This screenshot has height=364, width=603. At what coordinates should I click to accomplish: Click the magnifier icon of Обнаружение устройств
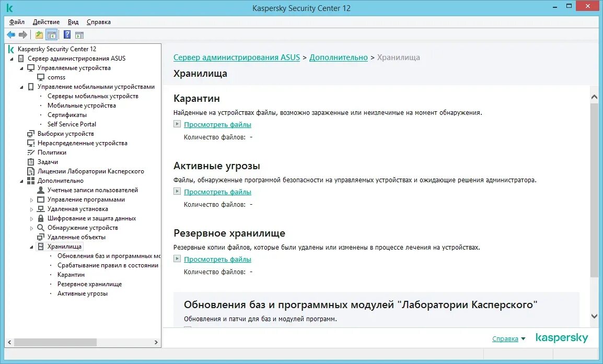point(41,228)
